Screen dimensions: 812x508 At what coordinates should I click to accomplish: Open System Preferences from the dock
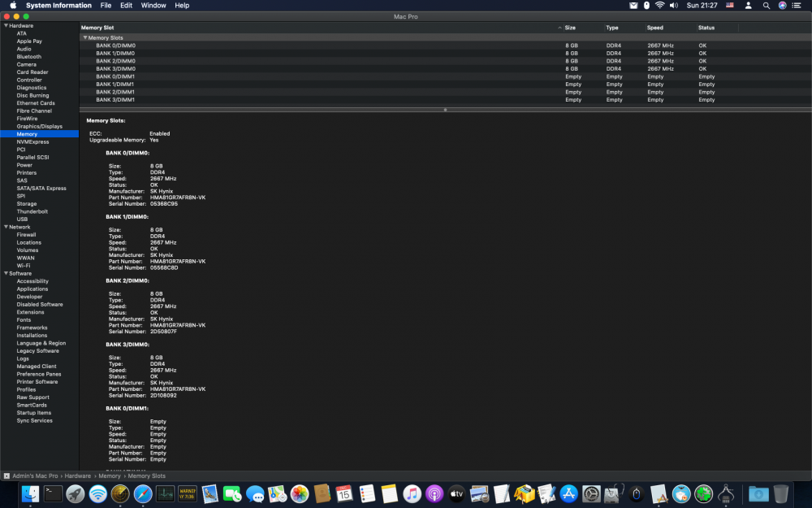point(591,493)
